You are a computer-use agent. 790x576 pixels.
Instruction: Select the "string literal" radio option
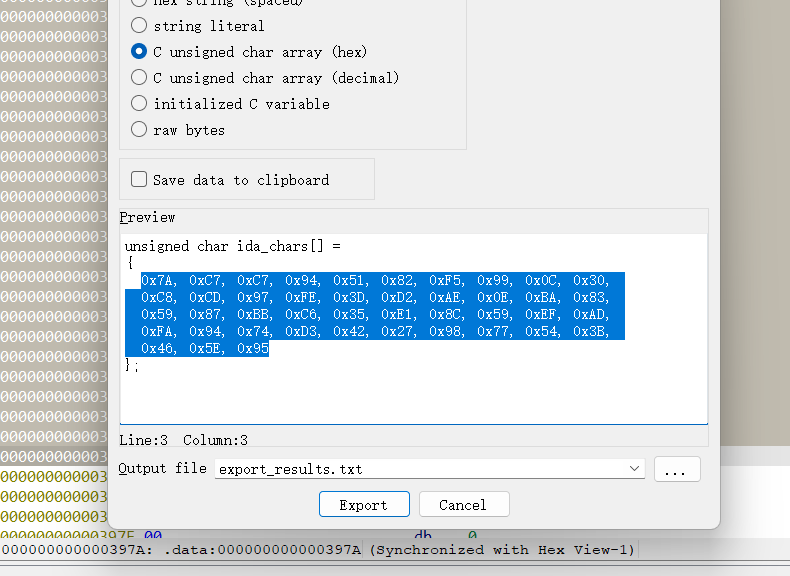[139, 26]
